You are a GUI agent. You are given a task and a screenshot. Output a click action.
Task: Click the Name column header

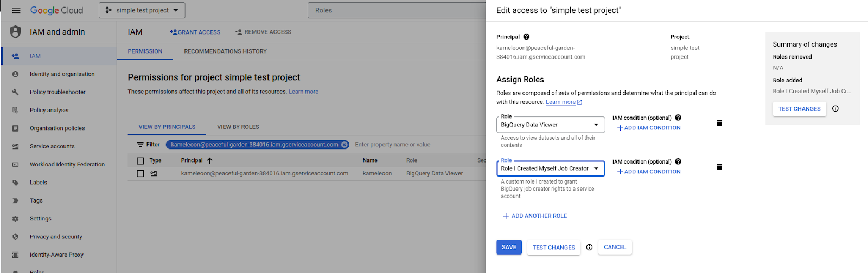tap(370, 160)
